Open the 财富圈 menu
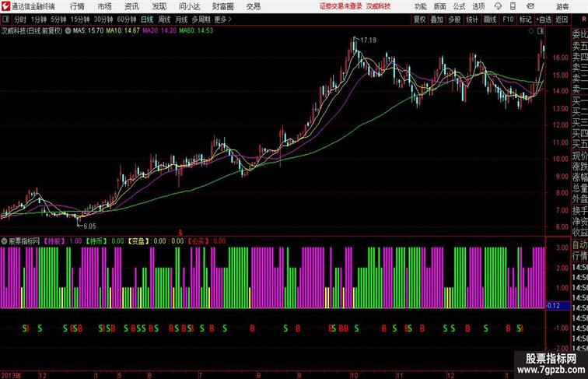 point(222,6)
